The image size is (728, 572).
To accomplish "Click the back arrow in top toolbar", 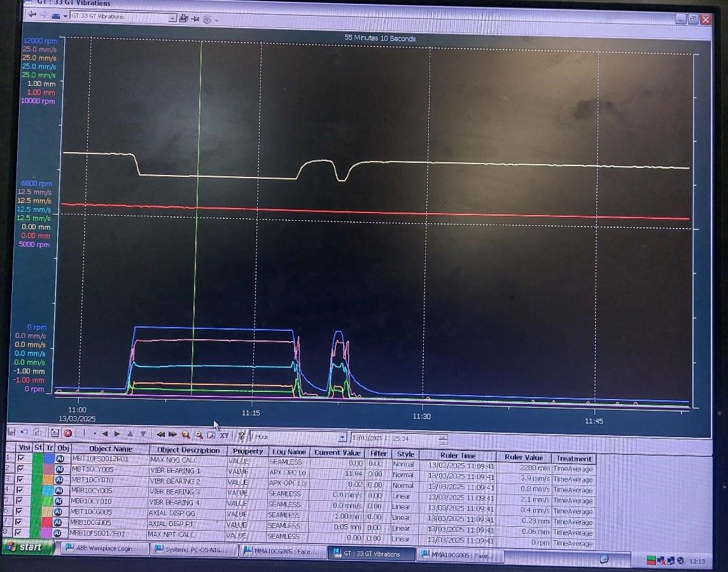I will click(x=32, y=16).
